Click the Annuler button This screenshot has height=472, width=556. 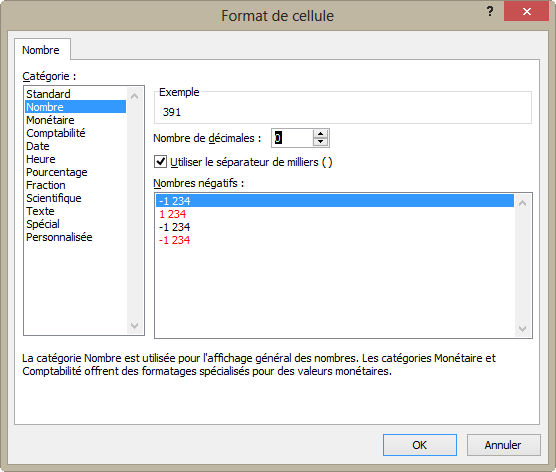tap(504, 445)
